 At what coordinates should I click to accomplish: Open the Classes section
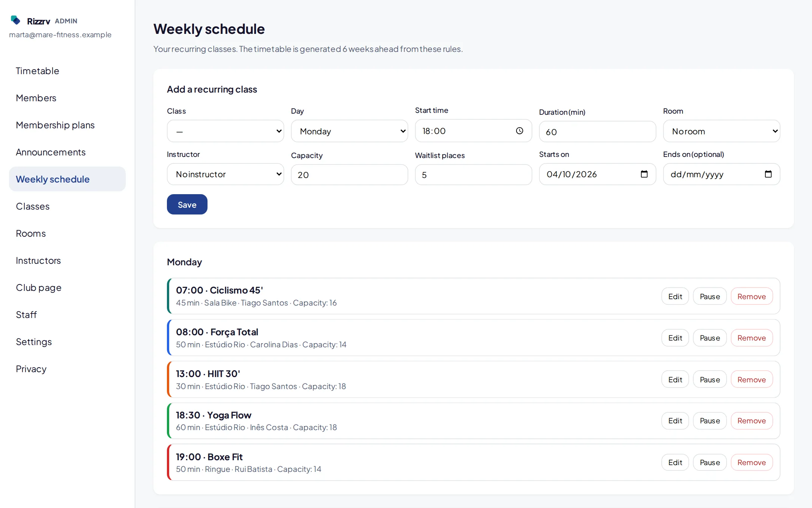click(x=67, y=206)
